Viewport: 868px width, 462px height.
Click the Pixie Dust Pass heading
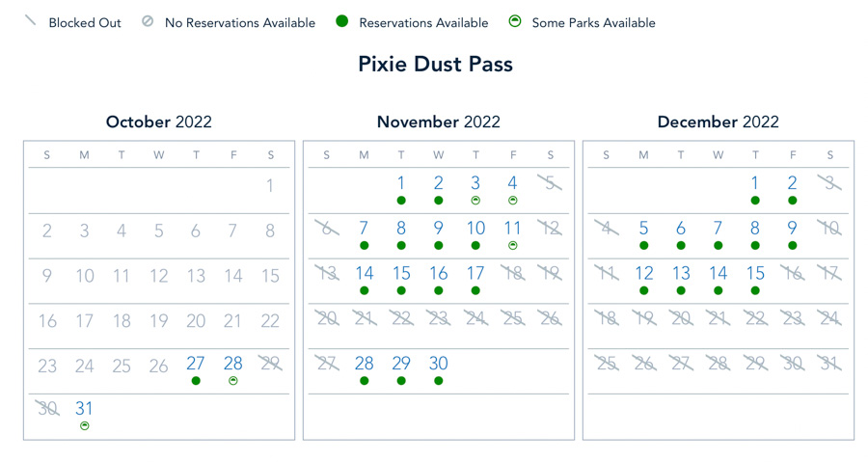pos(435,65)
